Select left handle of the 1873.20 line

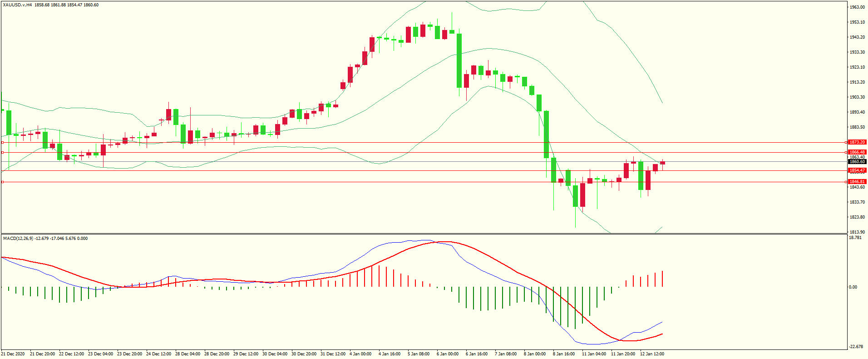2,142
